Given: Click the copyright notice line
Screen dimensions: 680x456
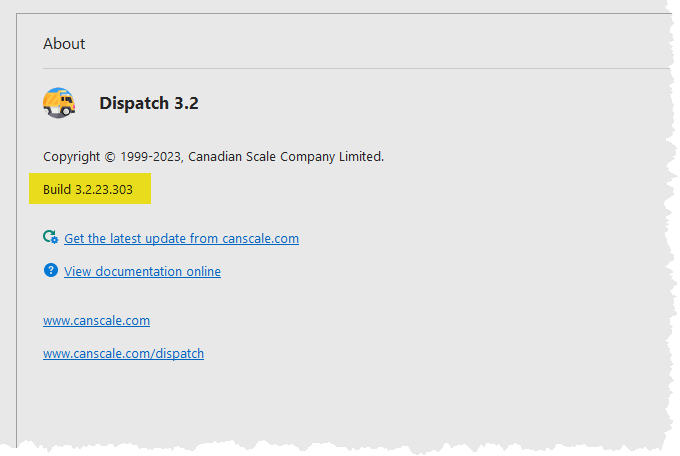Looking at the screenshot, I should (x=213, y=156).
